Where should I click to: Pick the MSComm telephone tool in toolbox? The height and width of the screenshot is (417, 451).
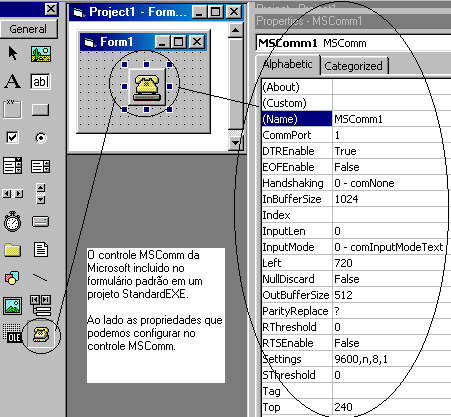click(41, 334)
